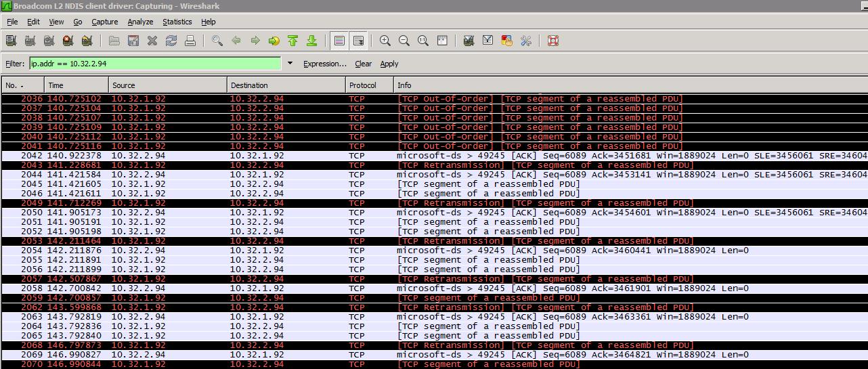Open the File menu
Viewport: 868px width, 369px height.
point(12,22)
